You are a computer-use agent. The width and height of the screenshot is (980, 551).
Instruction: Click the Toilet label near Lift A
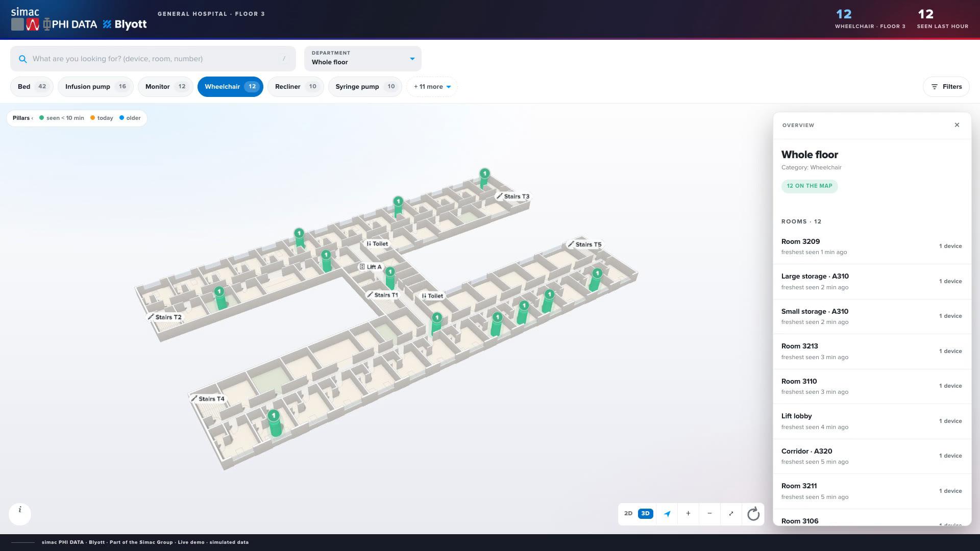click(x=377, y=244)
